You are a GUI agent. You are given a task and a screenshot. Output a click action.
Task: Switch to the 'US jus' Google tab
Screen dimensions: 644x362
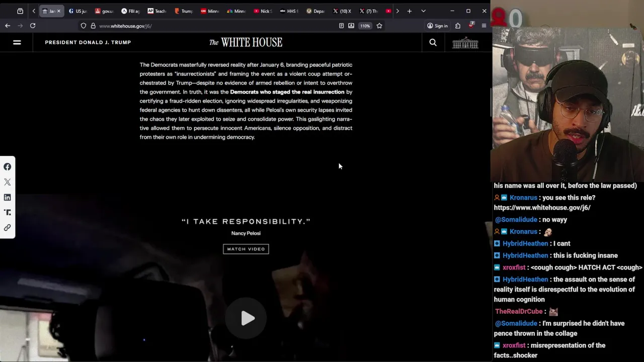pos(78,11)
